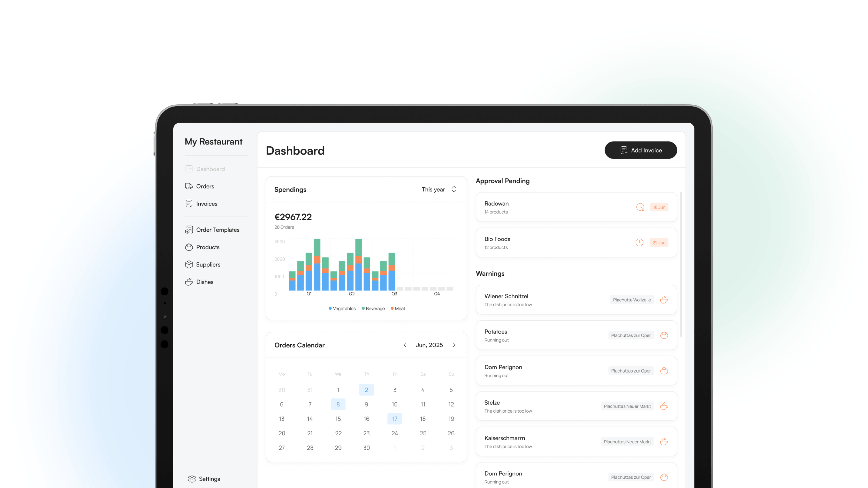
Task: Click the 22 Jun date badge
Action: 659,242
